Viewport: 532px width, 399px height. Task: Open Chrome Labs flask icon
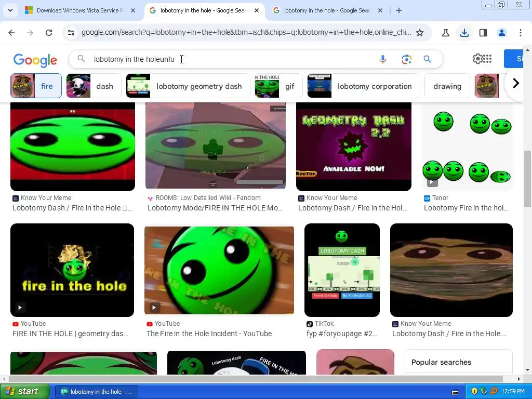click(x=446, y=33)
